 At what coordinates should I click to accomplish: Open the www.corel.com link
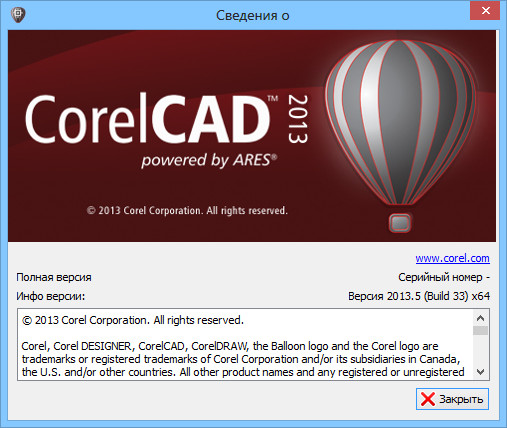tap(452, 258)
